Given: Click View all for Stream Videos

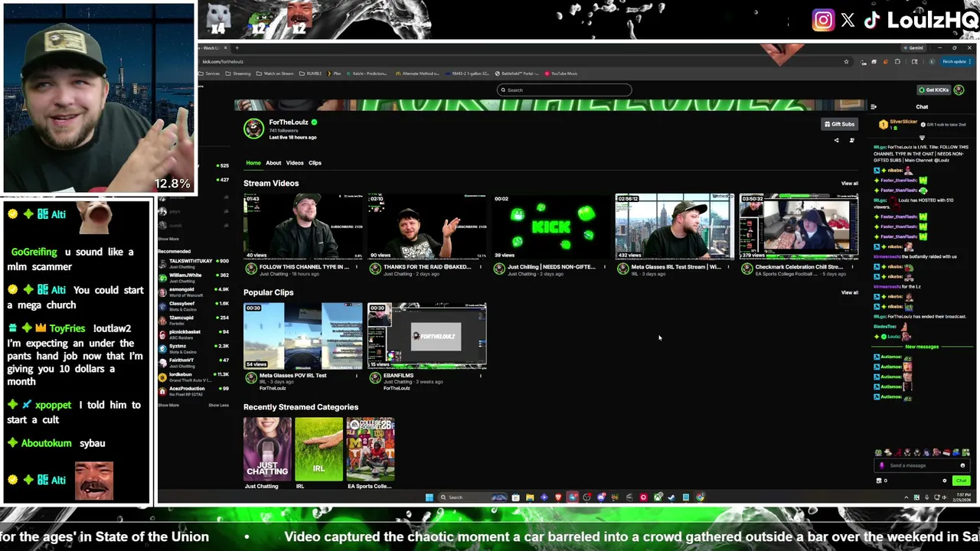Looking at the screenshot, I should (x=850, y=184).
